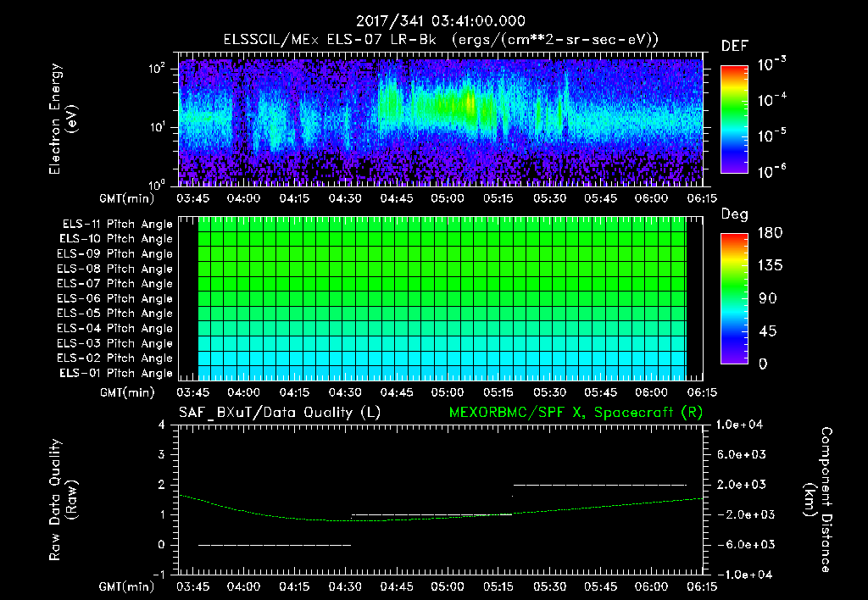
Task: Click the ELS-06 Pitch Angle label
Action: [x=115, y=299]
